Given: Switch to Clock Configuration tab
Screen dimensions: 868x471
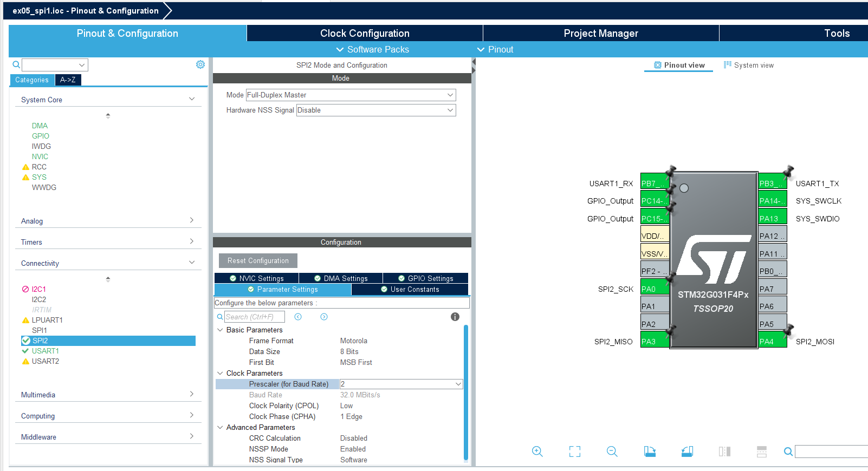Looking at the screenshot, I should [365, 33].
